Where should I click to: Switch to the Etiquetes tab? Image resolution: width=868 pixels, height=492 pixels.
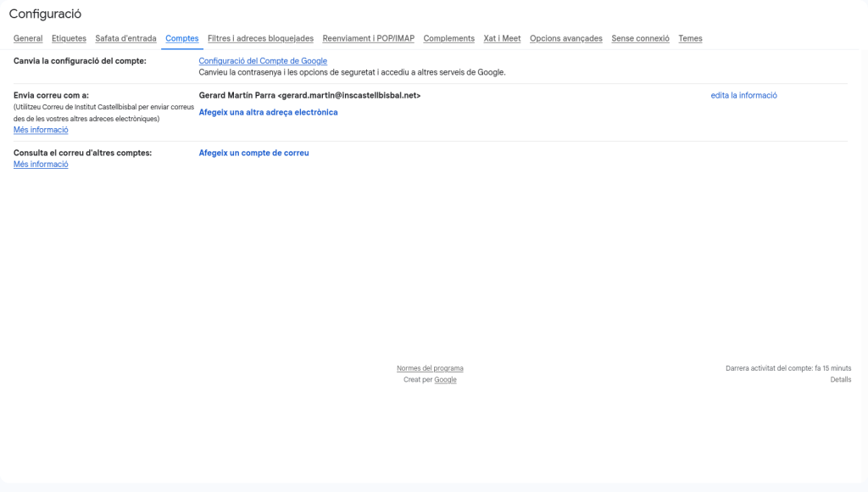coord(69,38)
